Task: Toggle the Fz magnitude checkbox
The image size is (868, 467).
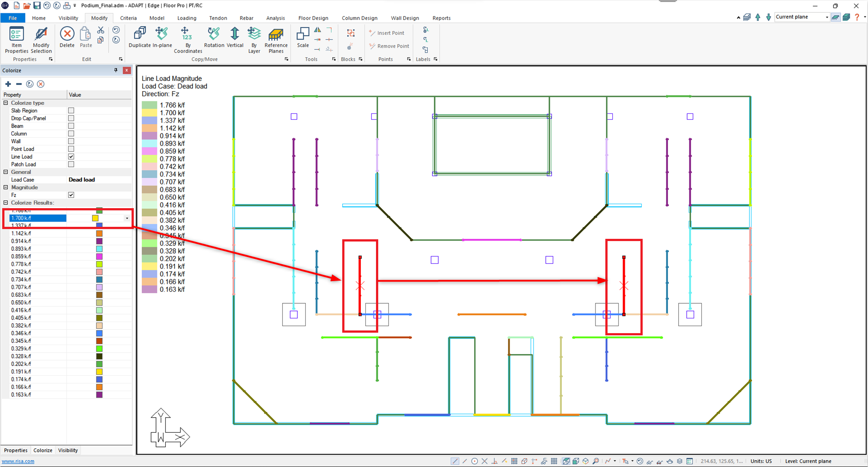Action: (71, 195)
